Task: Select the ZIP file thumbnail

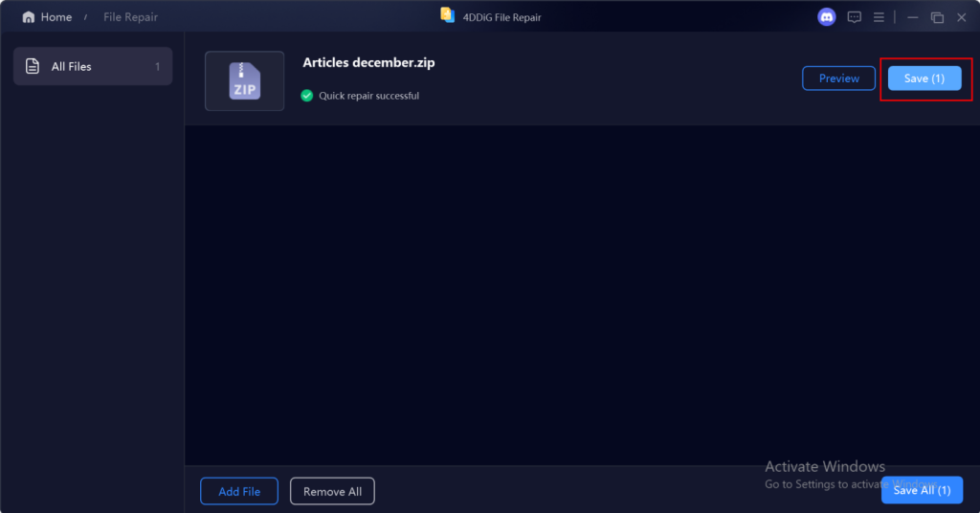Action: 244,80
